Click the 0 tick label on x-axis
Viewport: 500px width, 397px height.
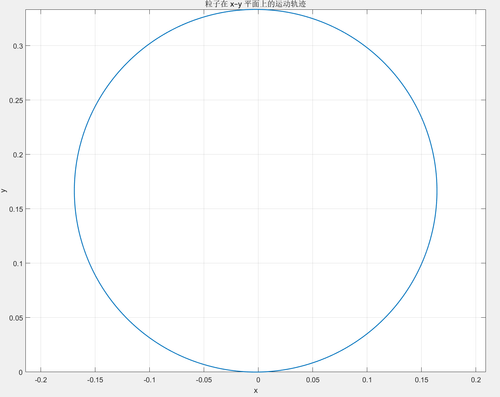pos(258,380)
